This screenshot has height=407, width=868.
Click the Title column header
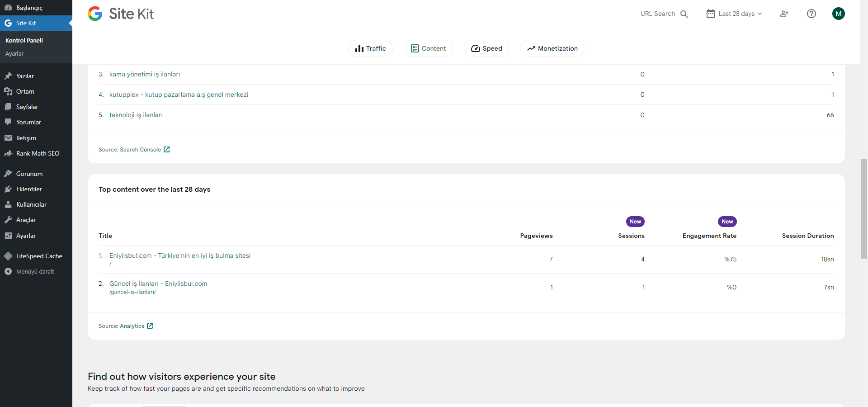pos(105,236)
